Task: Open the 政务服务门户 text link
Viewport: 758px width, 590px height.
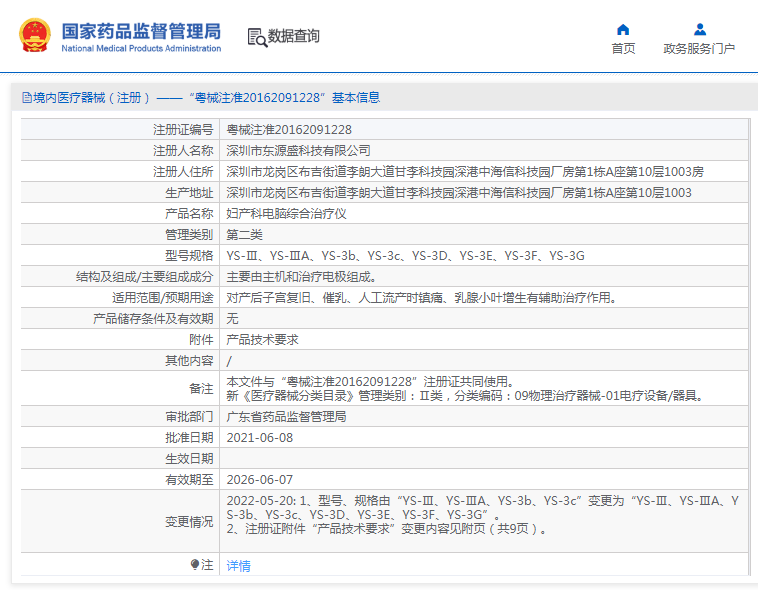Action: click(x=699, y=49)
